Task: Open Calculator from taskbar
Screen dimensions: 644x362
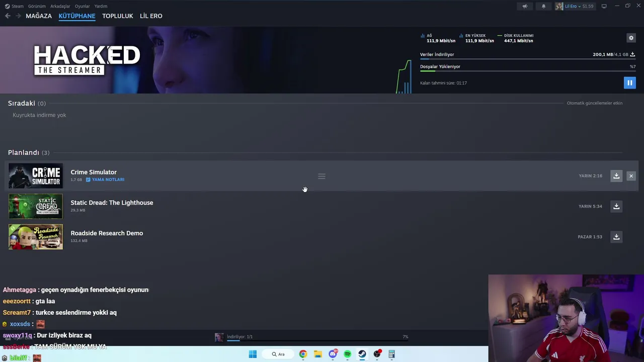Action: [x=391, y=354]
